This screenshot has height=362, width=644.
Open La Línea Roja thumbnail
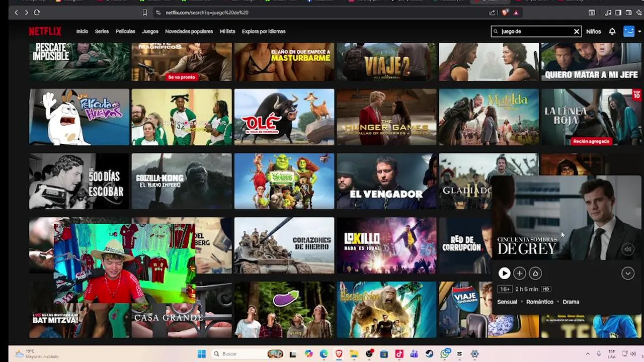click(x=591, y=117)
